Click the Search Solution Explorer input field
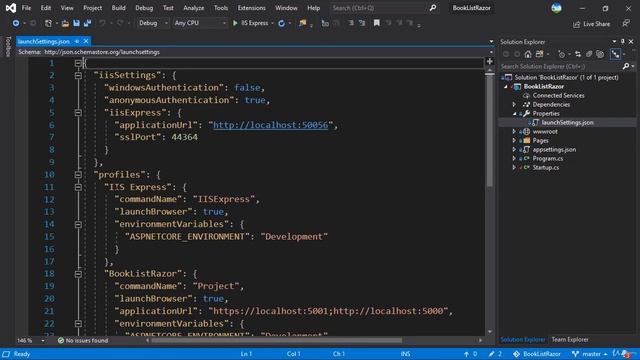This screenshot has height=360, width=640. (x=560, y=66)
